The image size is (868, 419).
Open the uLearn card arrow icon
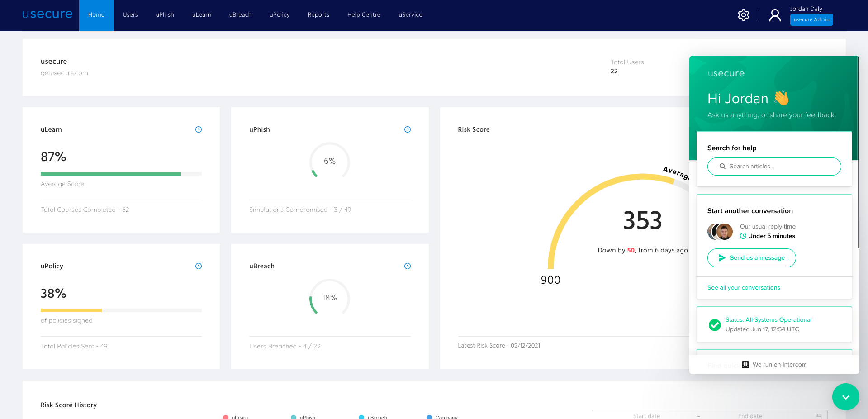(199, 129)
